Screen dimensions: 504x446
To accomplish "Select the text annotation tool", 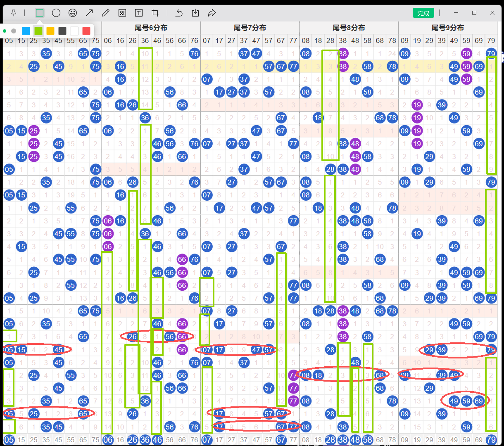I will pos(139,13).
